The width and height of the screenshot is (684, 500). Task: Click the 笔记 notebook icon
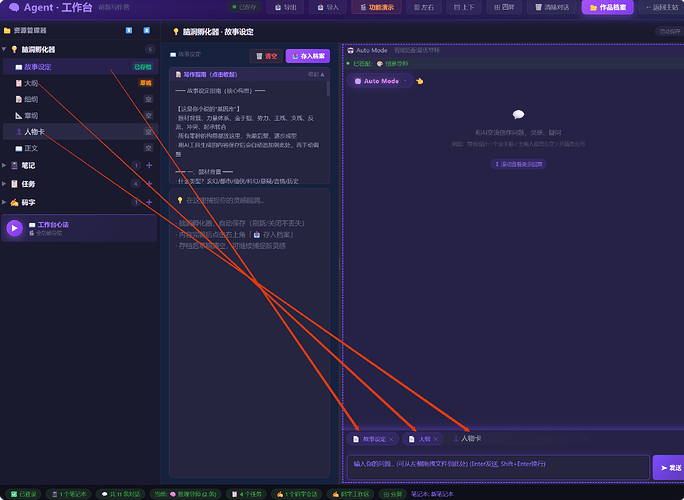pos(14,165)
